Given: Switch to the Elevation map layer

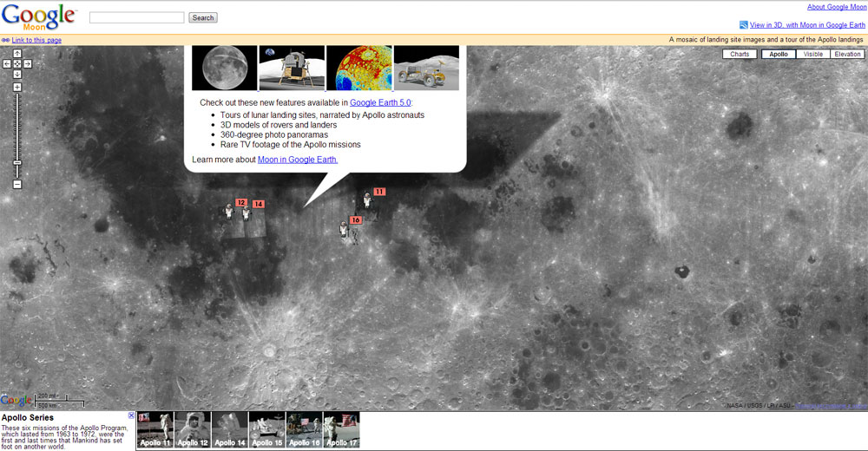Looking at the screenshot, I should (847, 55).
